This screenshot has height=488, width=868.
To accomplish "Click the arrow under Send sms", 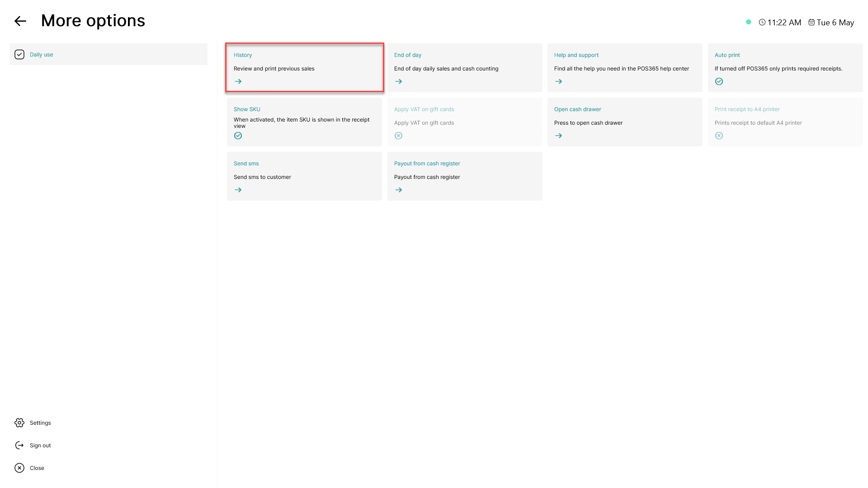I will tap(238, 190).
